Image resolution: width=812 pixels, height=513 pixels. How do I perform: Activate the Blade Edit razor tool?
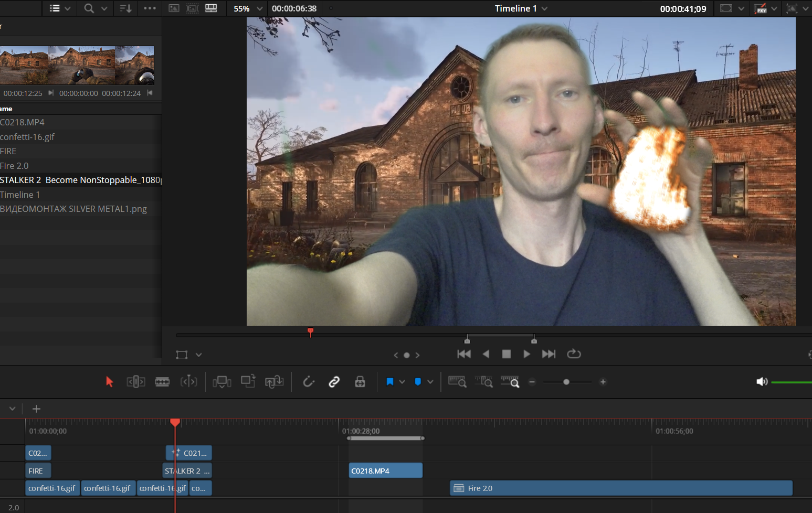click(x=162, y=382)
